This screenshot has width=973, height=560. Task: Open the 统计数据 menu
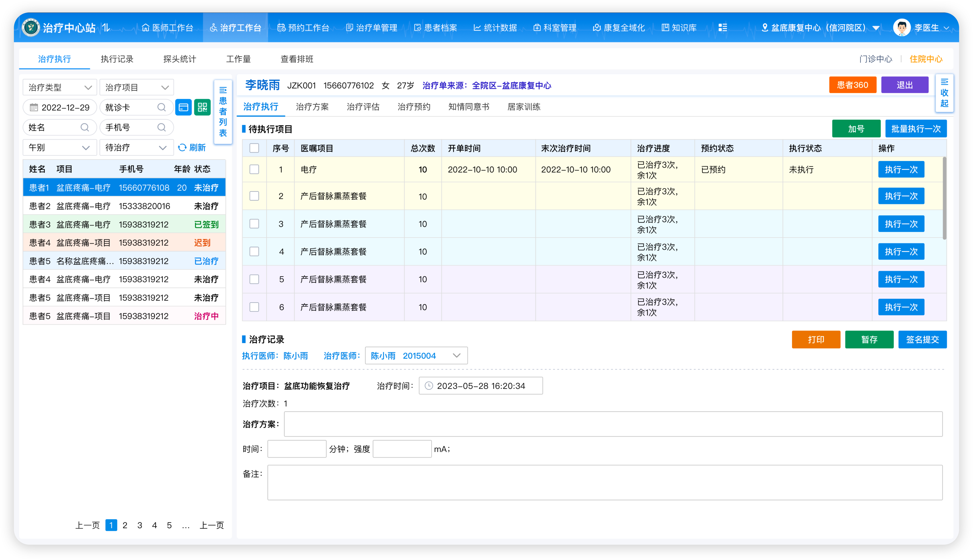(x=495, y=27)
